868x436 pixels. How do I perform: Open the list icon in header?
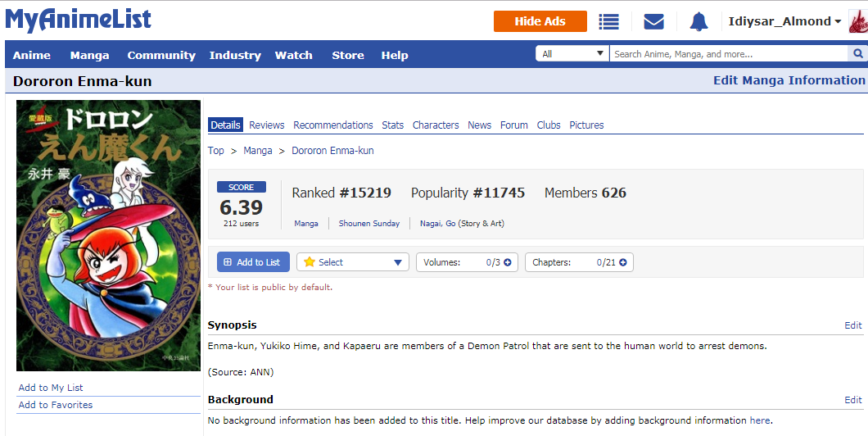[x=609, y=21]
